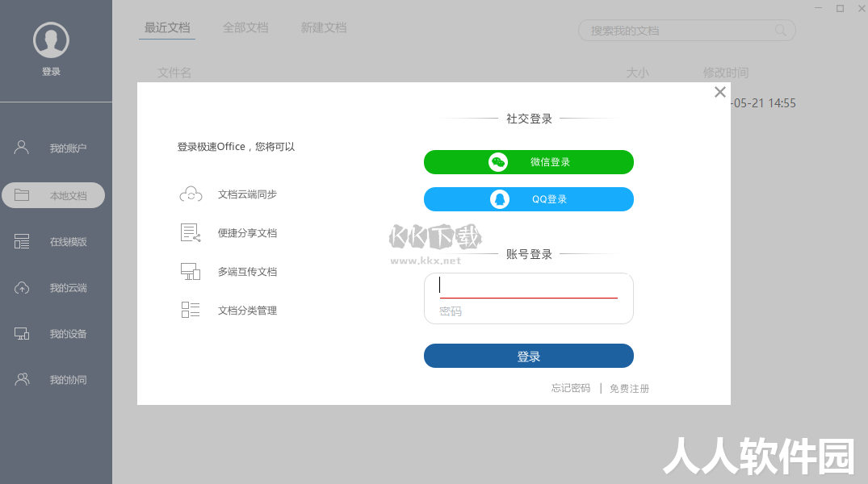The width and height of the screenshot is (868, 484).
Task: Click the account username input field
Action: coord(529,286)
